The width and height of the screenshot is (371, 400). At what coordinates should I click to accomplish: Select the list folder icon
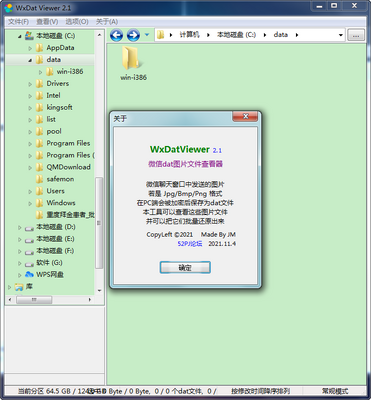[x=39, y=119]
